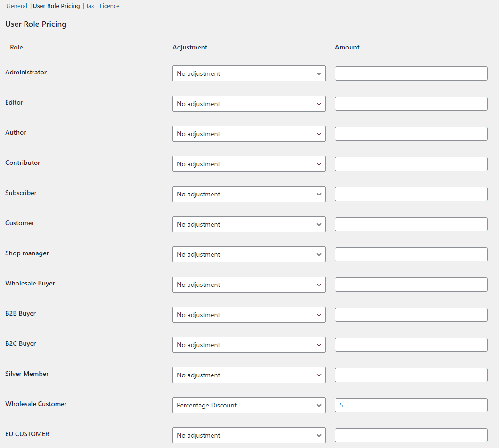This screenshot has width=499, height=448.
Task: Open the Tax settings tab
Action: (90, 6)
